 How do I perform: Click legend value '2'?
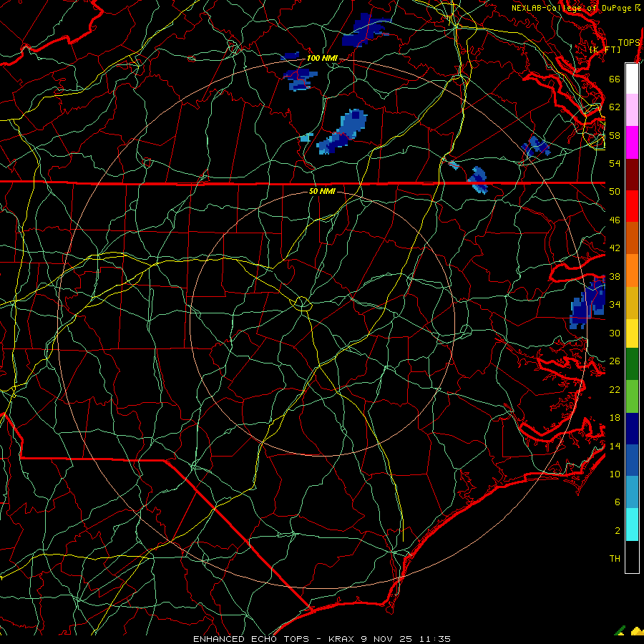coord(618,531)
